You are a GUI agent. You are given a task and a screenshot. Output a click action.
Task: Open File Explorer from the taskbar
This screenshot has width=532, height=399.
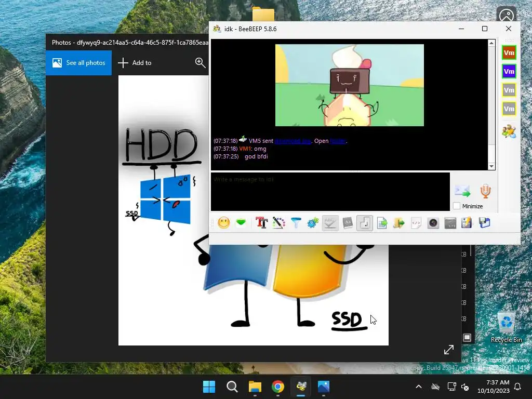coord(255,387)
